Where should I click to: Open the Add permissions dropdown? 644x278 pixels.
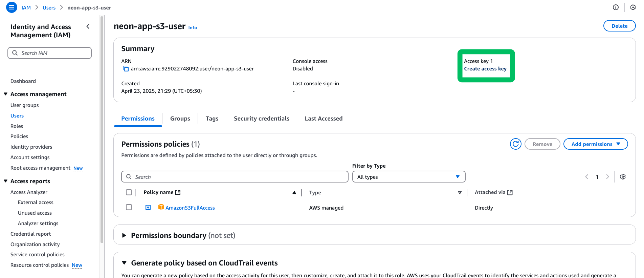[595, 144]
